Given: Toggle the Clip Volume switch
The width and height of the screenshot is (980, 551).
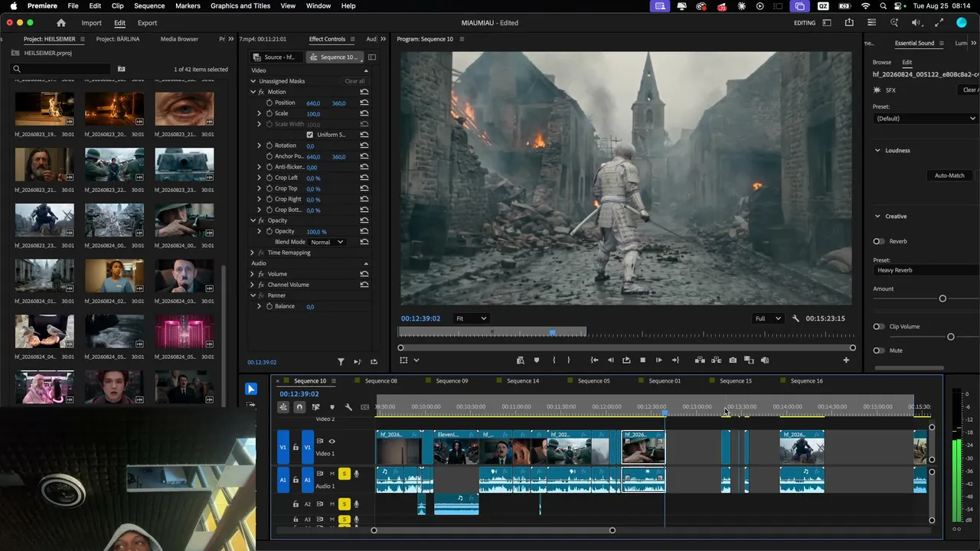Looking at the screenshot, I should point(879,327).
